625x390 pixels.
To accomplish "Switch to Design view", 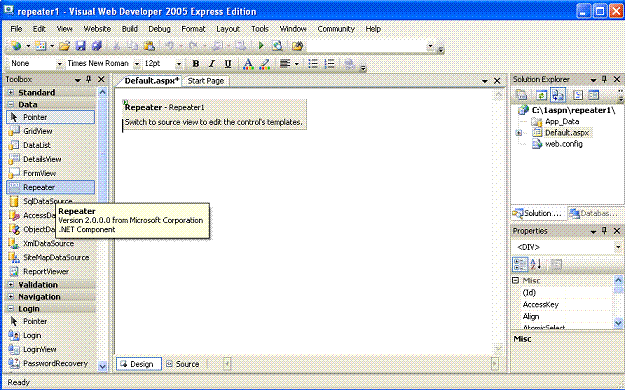I will 138,364.
